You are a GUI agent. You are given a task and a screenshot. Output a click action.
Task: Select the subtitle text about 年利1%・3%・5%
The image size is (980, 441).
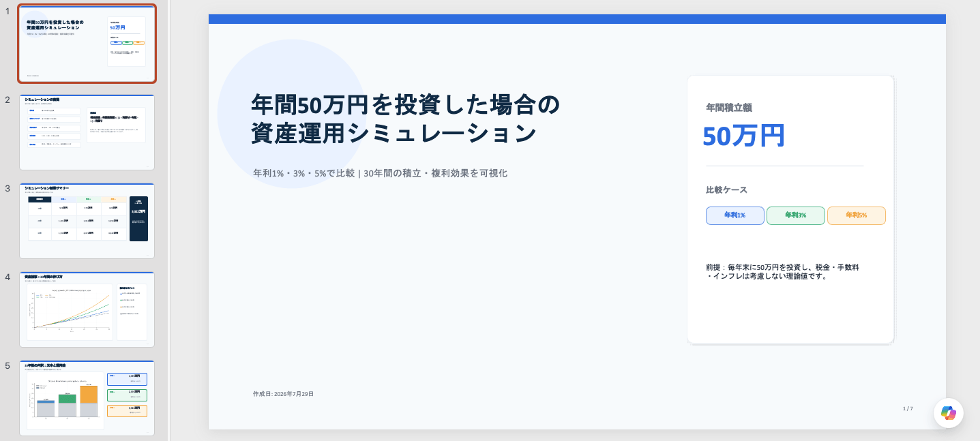[380, 173]
